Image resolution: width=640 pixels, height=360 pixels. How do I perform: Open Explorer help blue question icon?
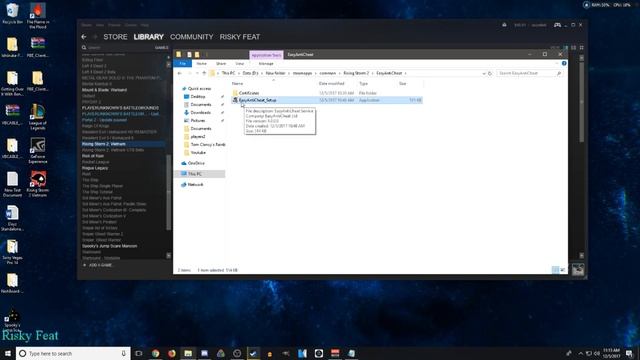pyautogui.click(x=564, y=63)
